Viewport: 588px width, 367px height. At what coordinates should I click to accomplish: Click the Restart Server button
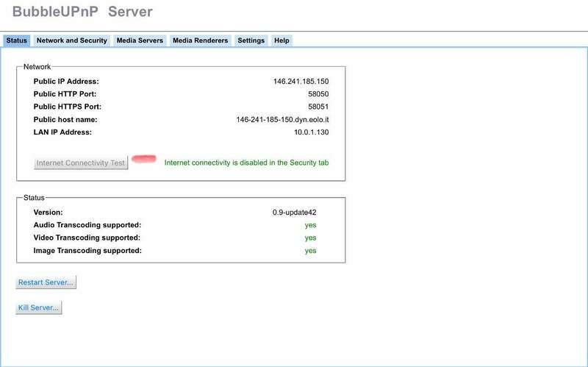click(x=46, y=282)
